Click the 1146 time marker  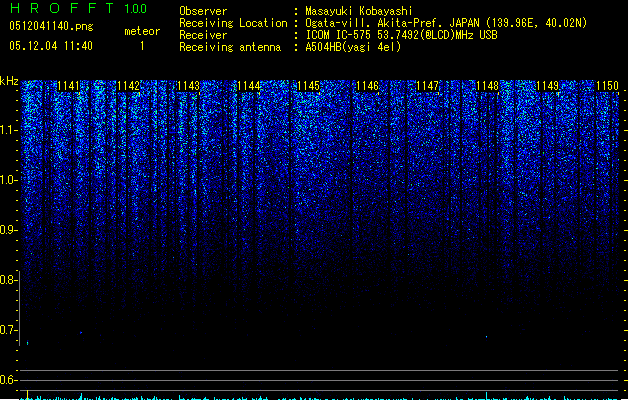click(368, 86)
